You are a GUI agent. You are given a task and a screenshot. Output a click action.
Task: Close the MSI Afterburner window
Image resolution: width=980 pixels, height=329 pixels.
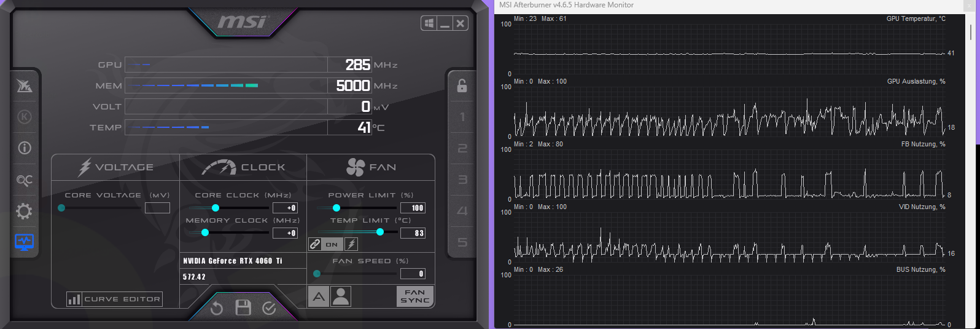tap(461, 23)
